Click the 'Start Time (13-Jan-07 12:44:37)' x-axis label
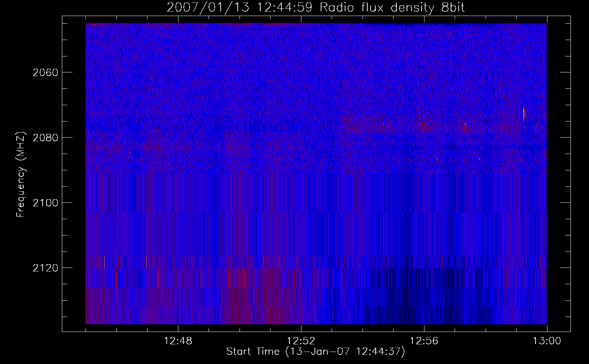This screenshot has height=364, width=589. click(316, 352)
